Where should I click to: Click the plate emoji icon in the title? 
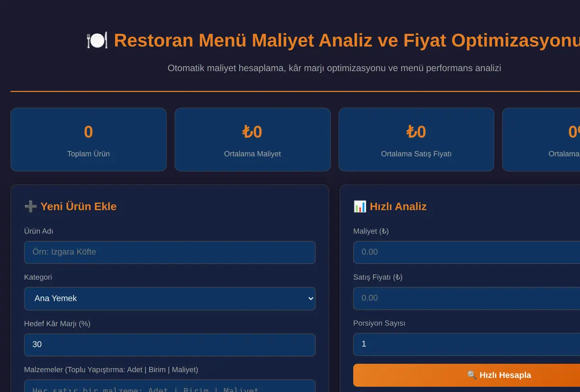point(97,40)
